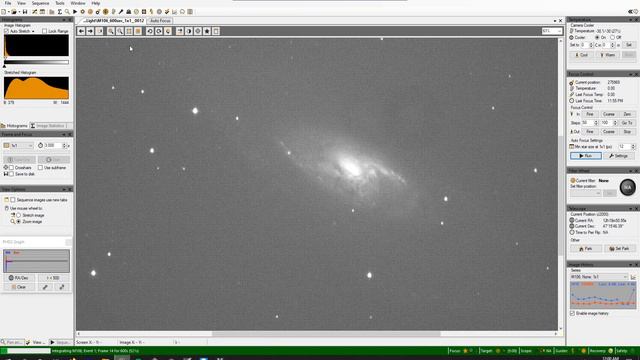Viewport: 640px width, 360px height.
Task: Open the new sequence icon dropdown arrow
Action: pos(9,12)
